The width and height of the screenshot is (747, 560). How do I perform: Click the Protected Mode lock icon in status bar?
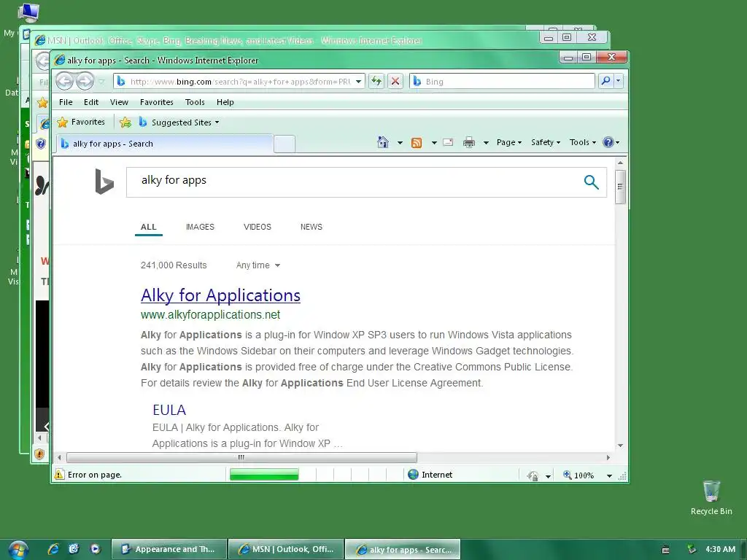coord(533,475)
